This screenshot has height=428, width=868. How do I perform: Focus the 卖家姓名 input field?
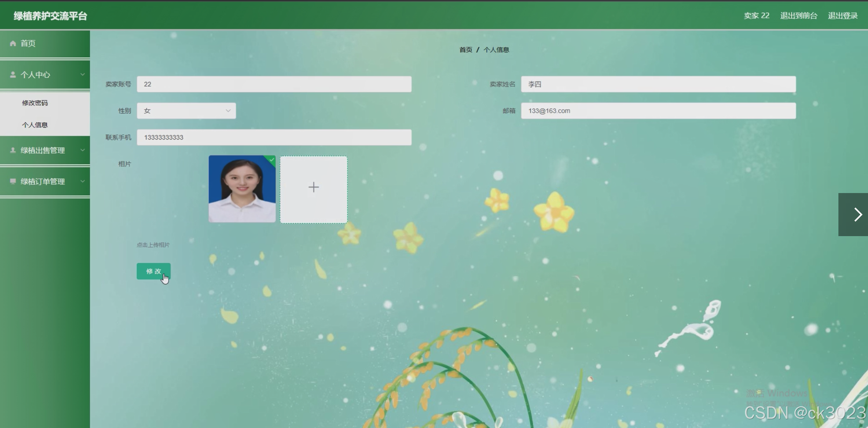pyautogui.click(x=658, y=84)
